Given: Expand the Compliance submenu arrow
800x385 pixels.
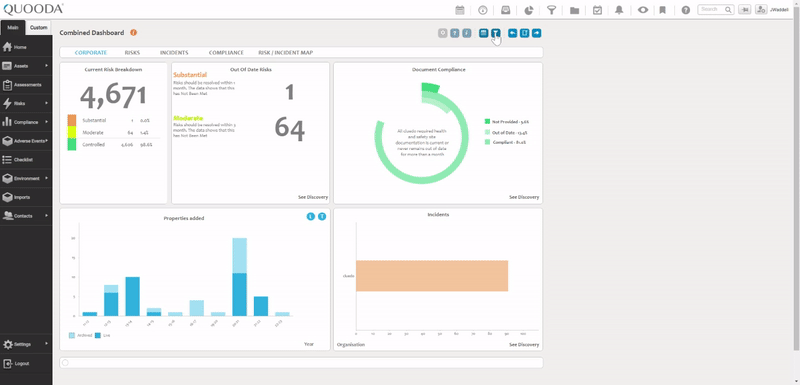Looking at the screenshot, I should [46, 122].
